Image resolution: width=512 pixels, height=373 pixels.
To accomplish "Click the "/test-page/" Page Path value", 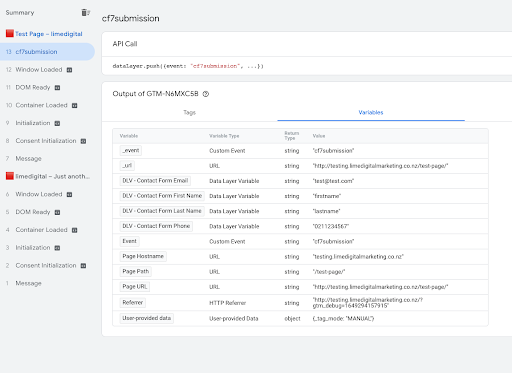I will pos(329,272).
